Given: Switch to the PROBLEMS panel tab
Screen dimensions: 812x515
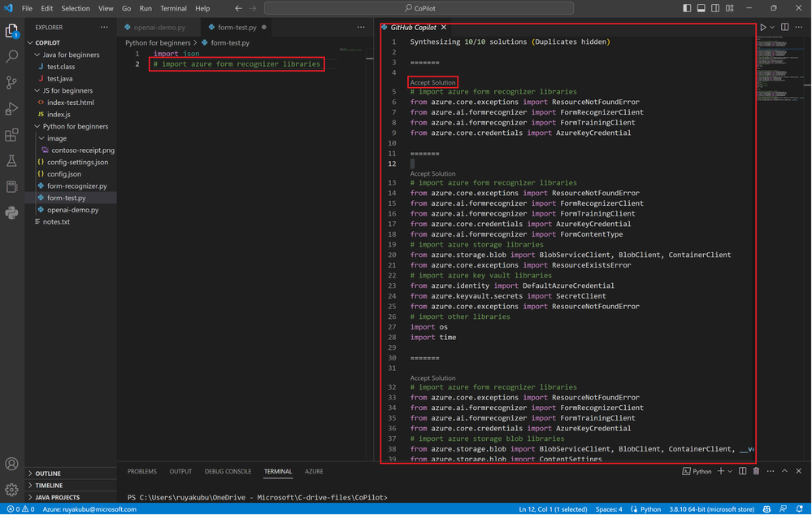Looking at the screenshot, I should tap(141, 471).
